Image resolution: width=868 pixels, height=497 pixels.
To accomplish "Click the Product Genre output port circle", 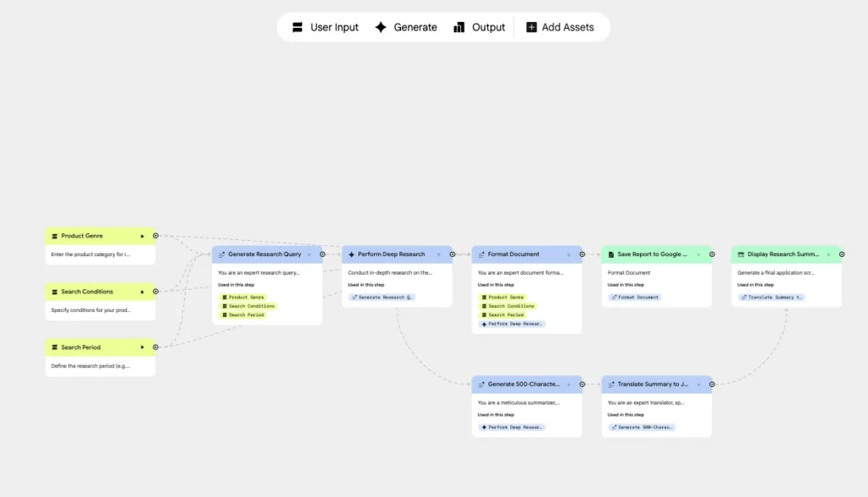I will click(155, 236).
